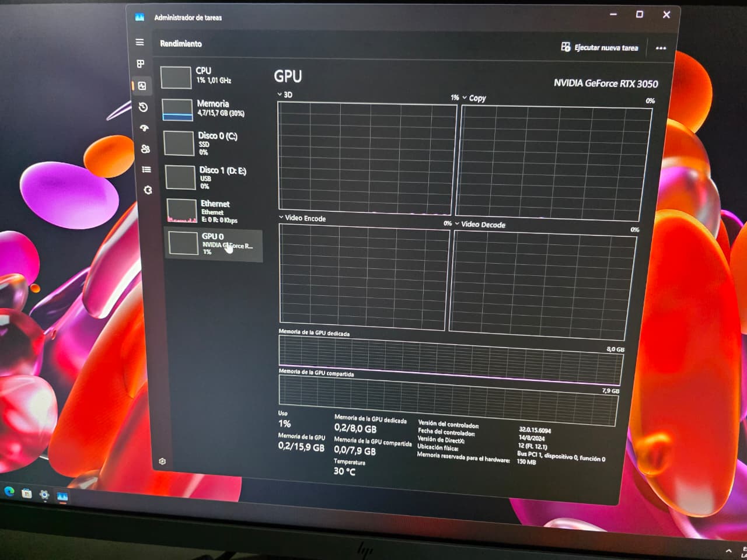
Task: Open the hamburger navigation menu
Action: point(139,43)
